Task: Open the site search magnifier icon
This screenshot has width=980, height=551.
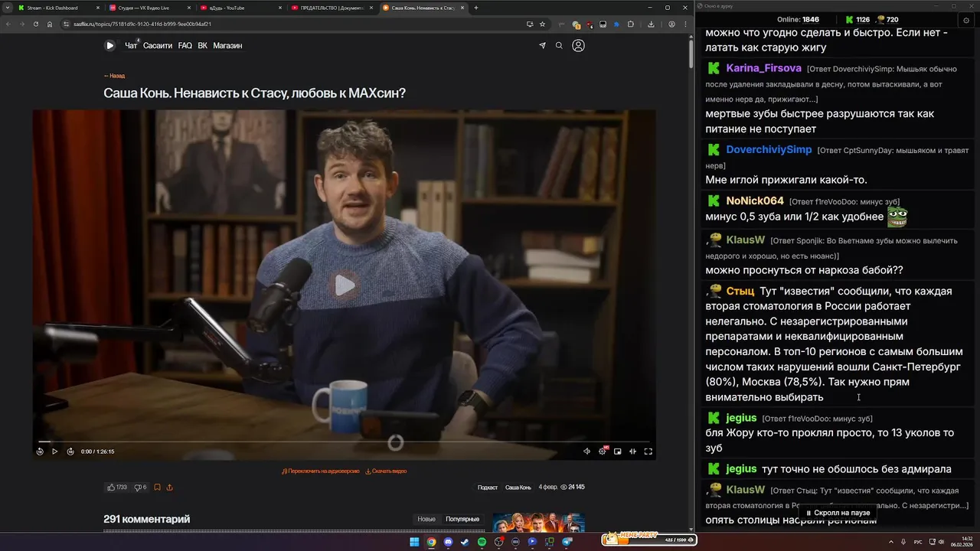Action: [x=559, y=45]
